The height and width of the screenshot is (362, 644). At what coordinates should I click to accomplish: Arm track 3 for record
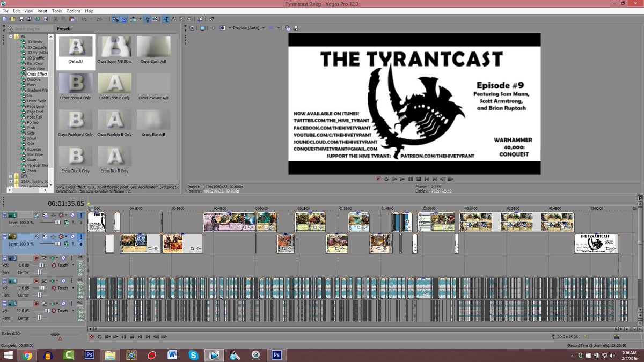pyautogui.click(x=36, y=258)
